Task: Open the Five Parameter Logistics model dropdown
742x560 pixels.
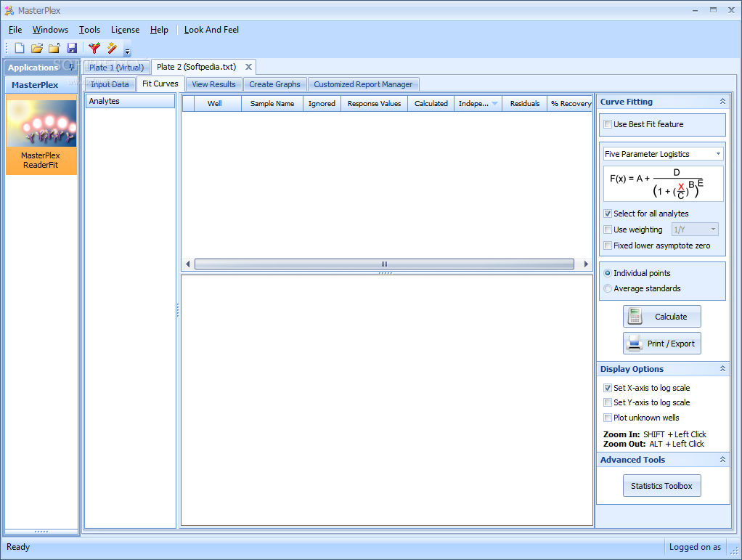Action: [718, 154]
